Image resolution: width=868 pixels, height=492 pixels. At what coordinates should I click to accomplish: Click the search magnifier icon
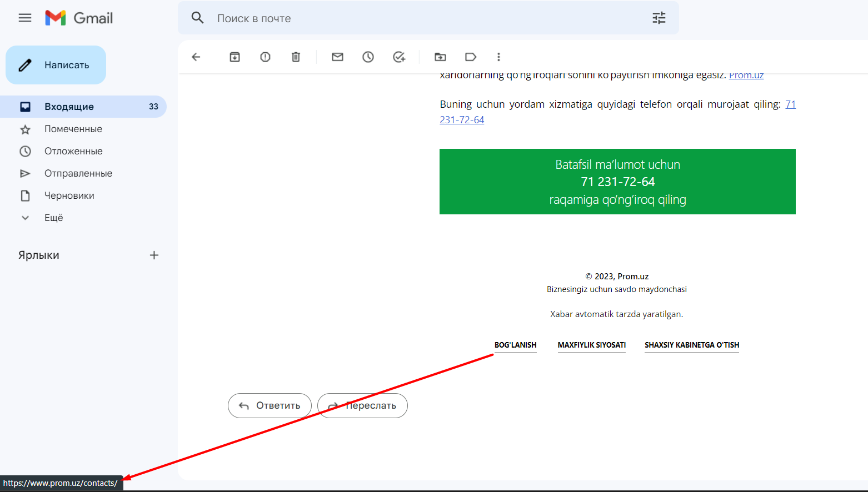[197, 18]
